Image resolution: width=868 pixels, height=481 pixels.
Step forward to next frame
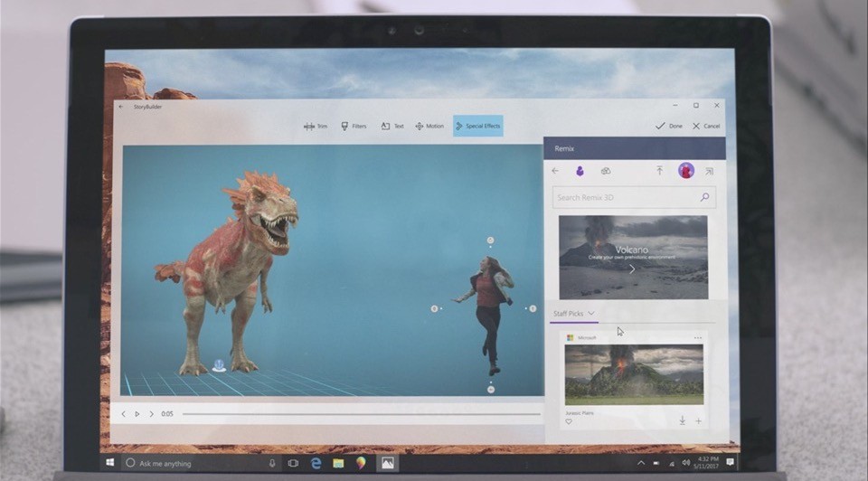[152, 414]
